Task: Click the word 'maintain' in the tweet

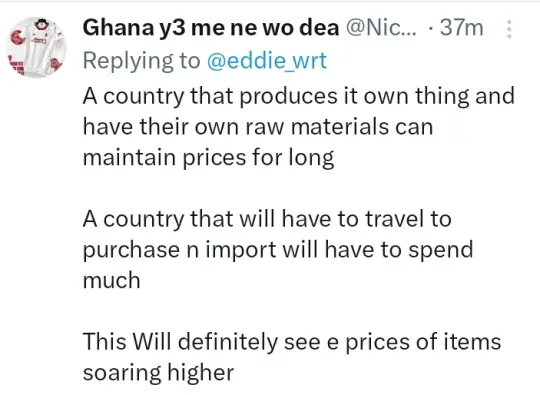Action: click(130, 158)
